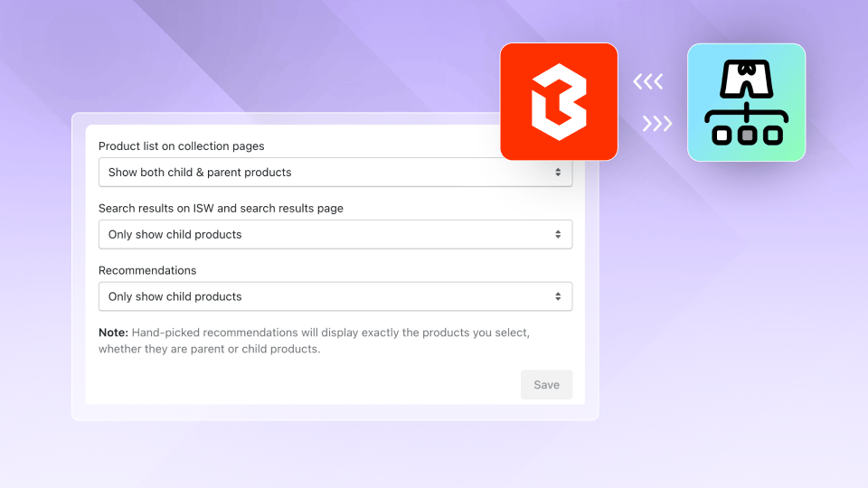Click the Save button
The height and width of the screenshot is (488, 868).
pyautogui.click(x=546, y=385)
